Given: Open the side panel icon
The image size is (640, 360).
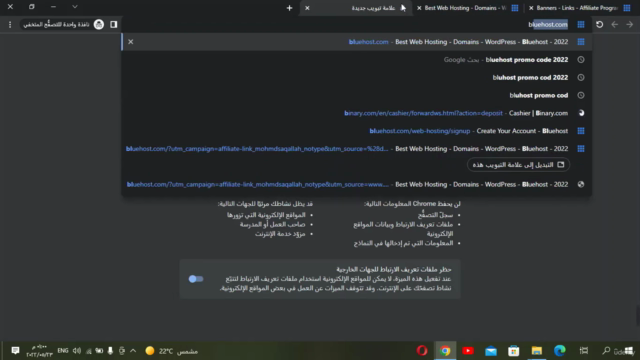Looking at the screenshot, I should click(x=113, y=24).
